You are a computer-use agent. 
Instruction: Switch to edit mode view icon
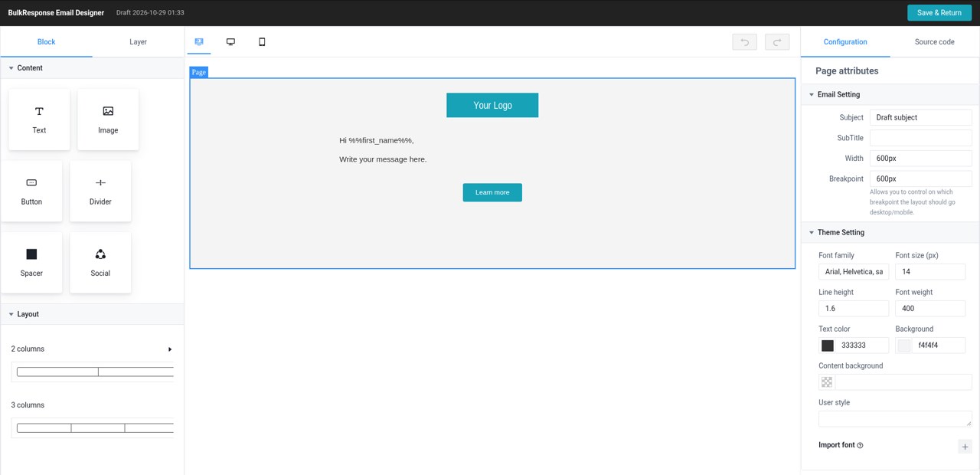(199, 42)
